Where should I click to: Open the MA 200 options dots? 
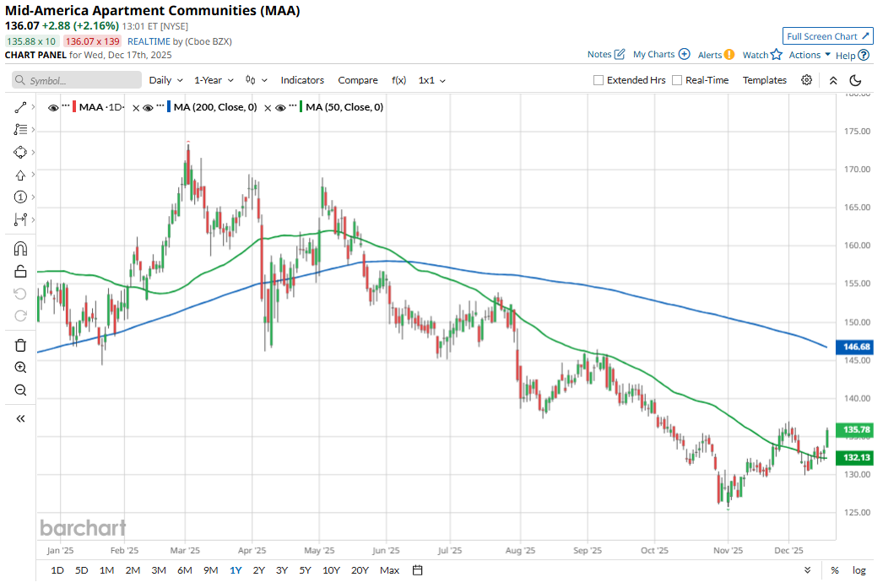pos(160,105)
